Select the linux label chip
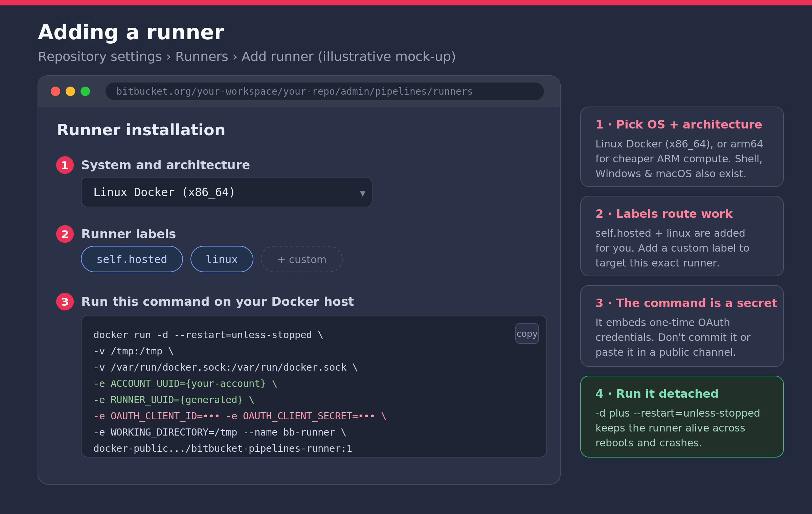The height and width of the screenshot is (514, 812). (x=222, y=259)
